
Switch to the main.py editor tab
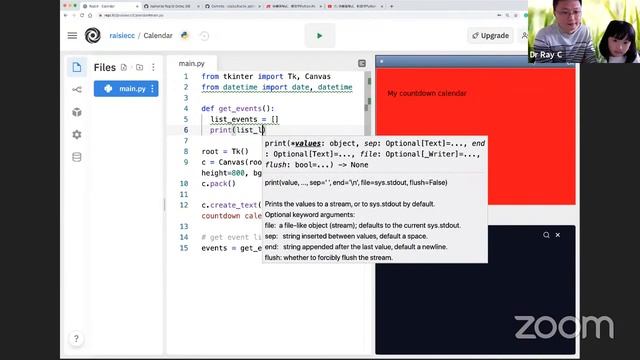192,64
